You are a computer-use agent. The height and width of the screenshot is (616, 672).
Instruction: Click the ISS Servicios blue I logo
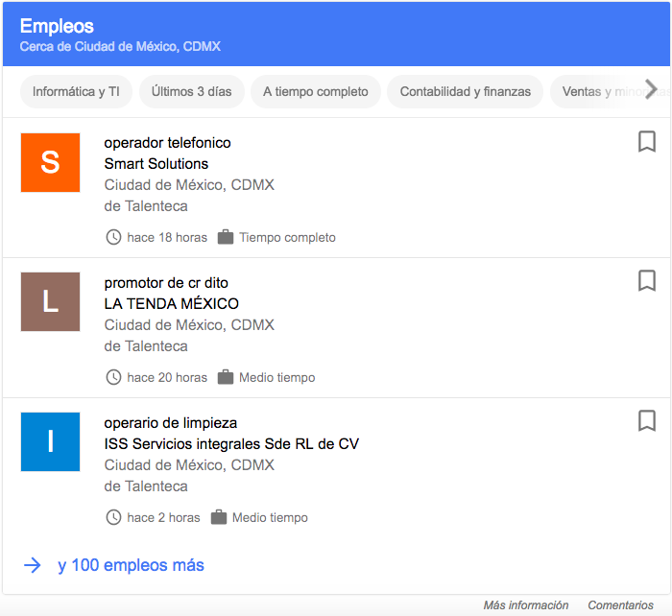tap(50, 441)
